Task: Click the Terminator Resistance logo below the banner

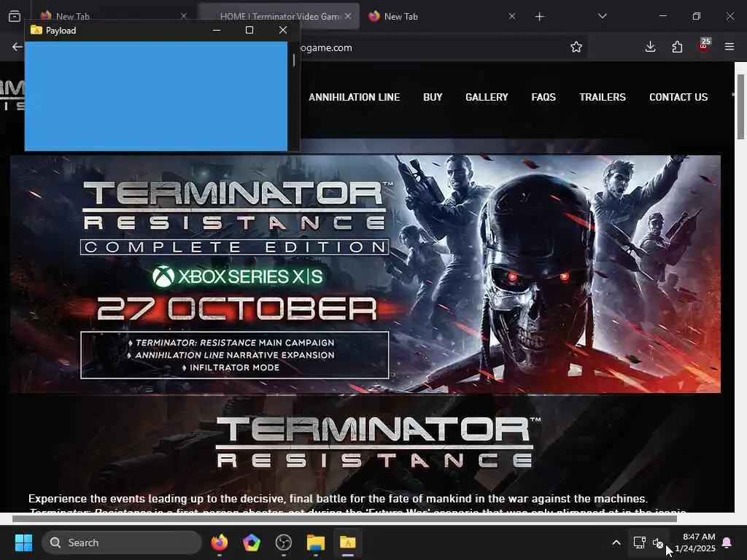Action: click(377, 442)
